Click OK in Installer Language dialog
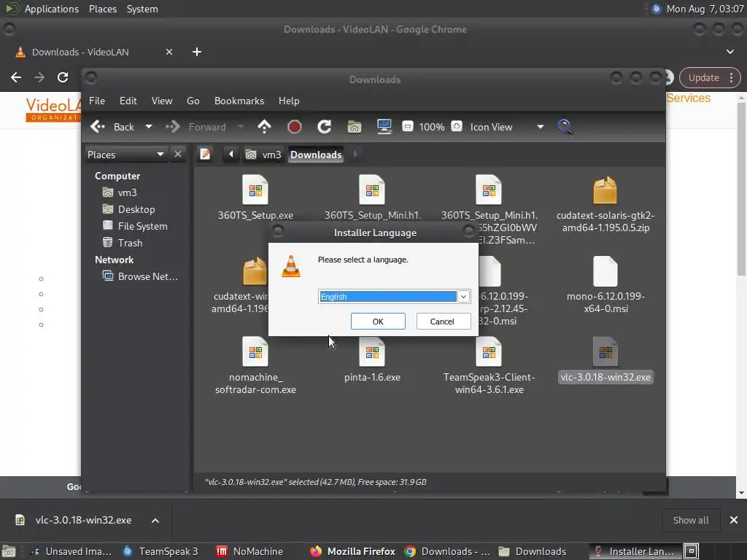The width and height of the screenshot is (747, 560). (x=378, y=322)
